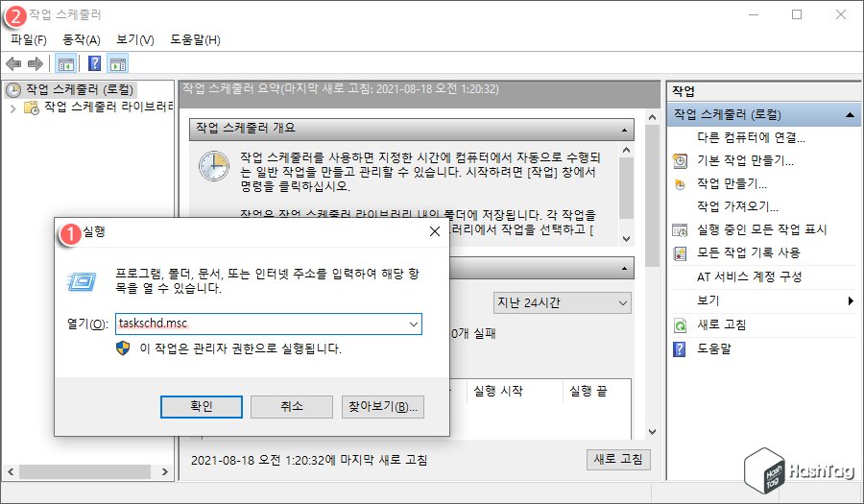Click center pane vertical scrollbar down arrow
The width and height of the screenshot is (864, 504).
pos(653,432)
